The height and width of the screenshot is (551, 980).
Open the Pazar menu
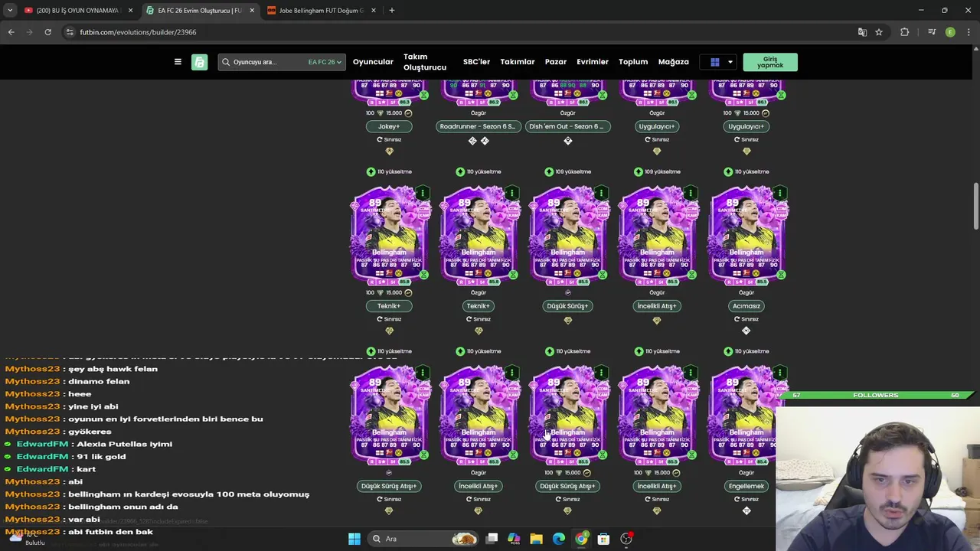click(x=556, y=62)
